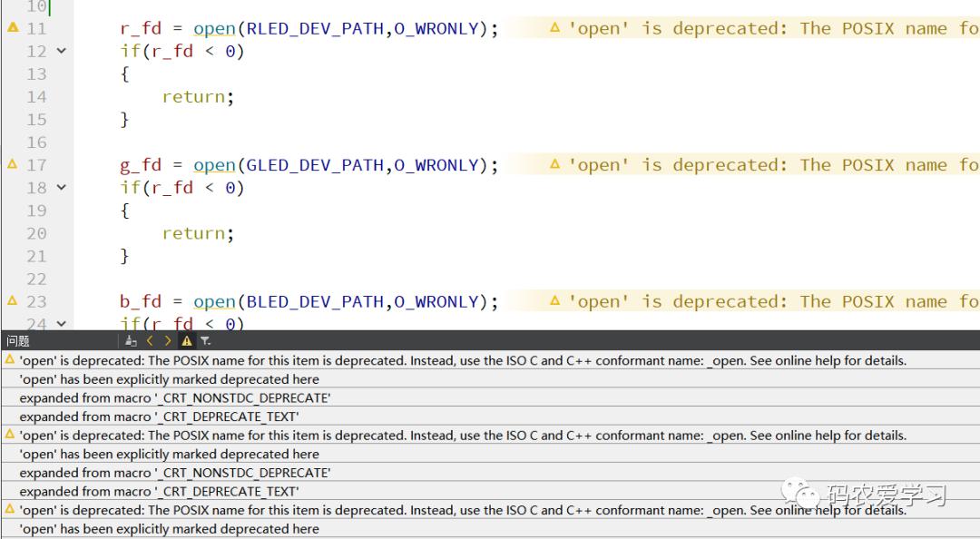Click the open call on line 17
Viewport: 980px width, 539px height.
tap(214, 166)
